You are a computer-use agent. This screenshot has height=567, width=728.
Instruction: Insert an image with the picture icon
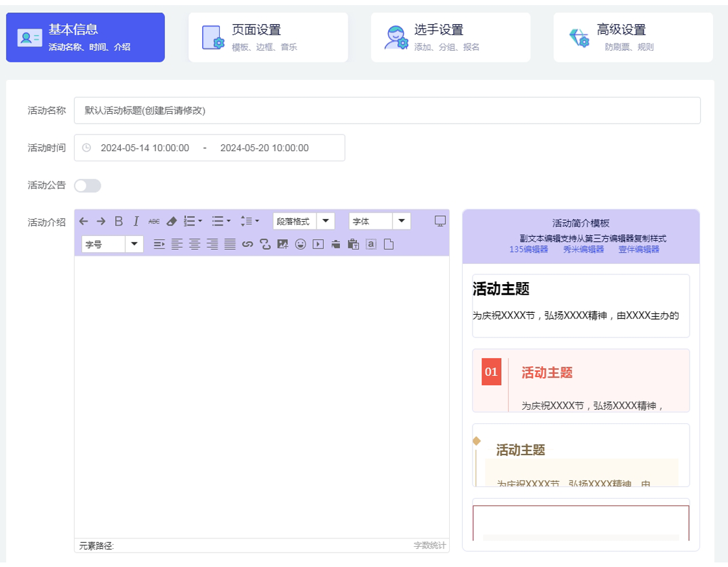[283, 244]
